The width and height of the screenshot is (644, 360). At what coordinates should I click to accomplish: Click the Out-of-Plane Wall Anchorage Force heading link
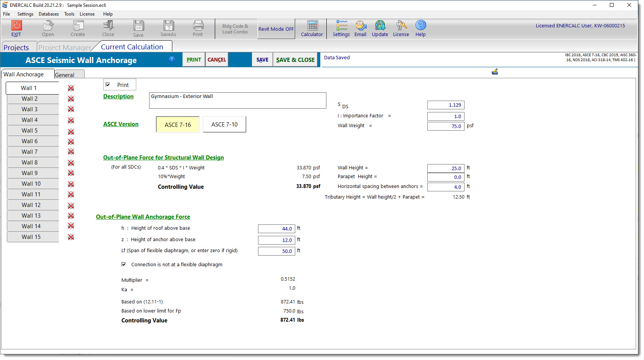pos(143,217)
